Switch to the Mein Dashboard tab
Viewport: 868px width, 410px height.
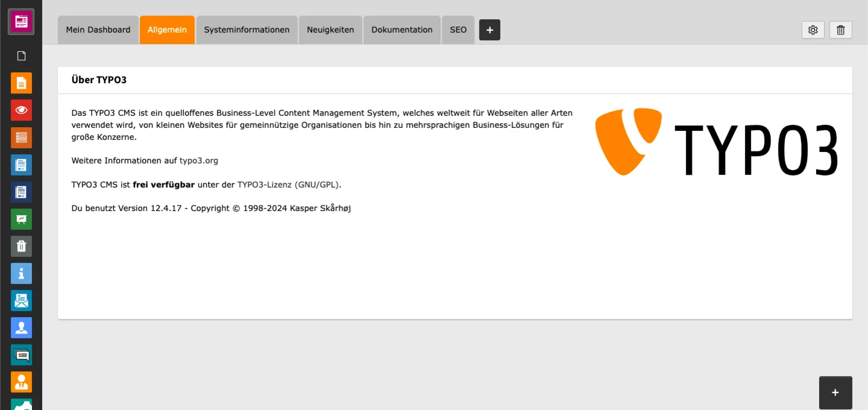point(98,30)
